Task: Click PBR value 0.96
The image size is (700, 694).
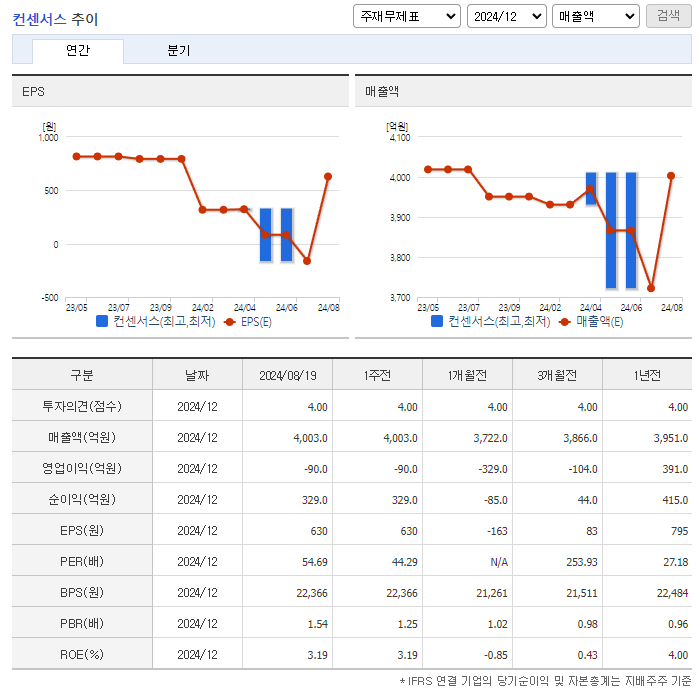Action: [678, 624]
